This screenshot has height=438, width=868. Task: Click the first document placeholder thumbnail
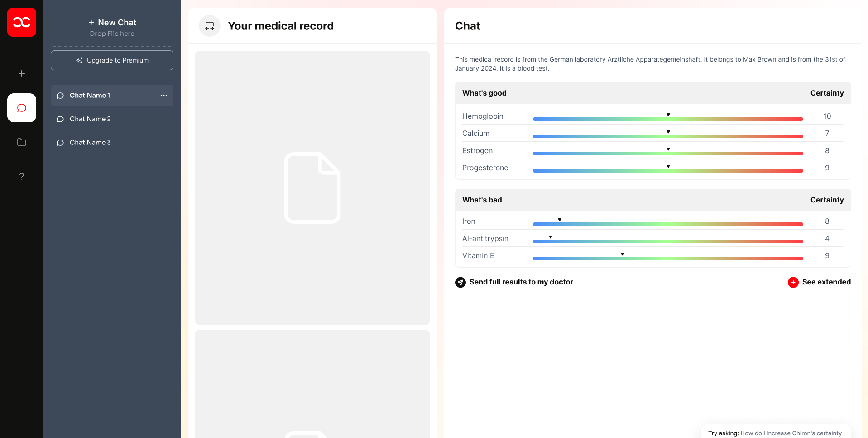click(x=312, y=188)
